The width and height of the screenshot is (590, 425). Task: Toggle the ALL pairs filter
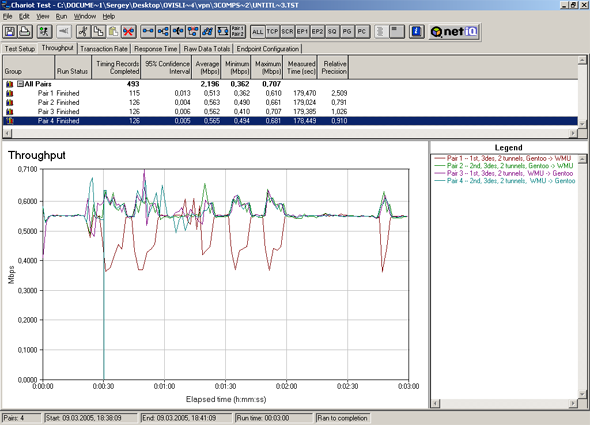(x=257, y=32)
